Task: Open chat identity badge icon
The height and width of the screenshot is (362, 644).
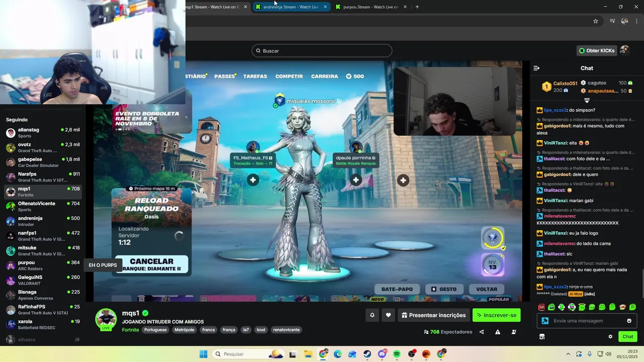Action: click(545, 321)
